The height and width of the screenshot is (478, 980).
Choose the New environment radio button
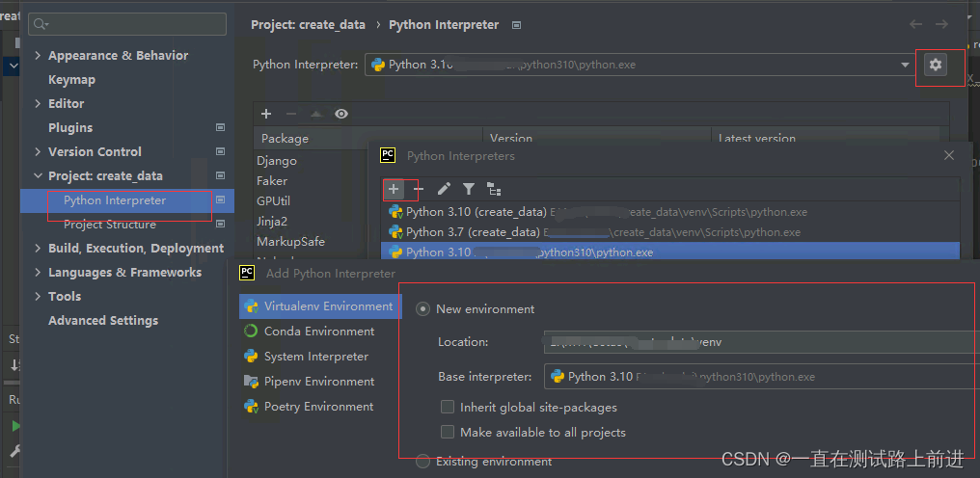pos(423,308)
